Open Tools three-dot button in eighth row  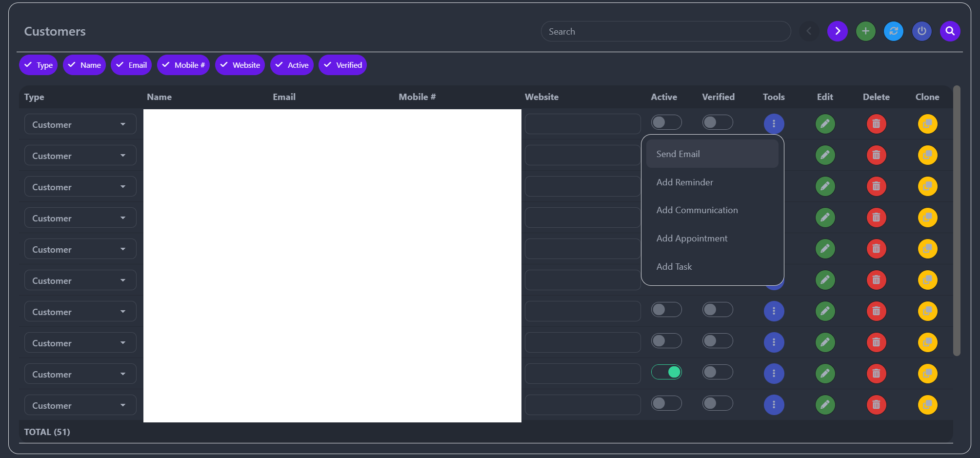tap(774, 342)
